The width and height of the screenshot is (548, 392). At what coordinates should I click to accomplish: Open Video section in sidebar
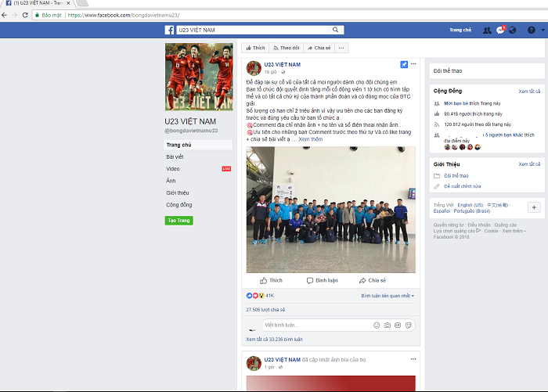[173, 169]
